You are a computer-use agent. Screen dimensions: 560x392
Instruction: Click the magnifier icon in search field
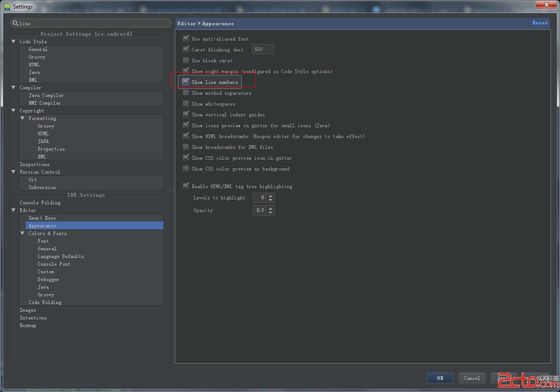point(15,23)
